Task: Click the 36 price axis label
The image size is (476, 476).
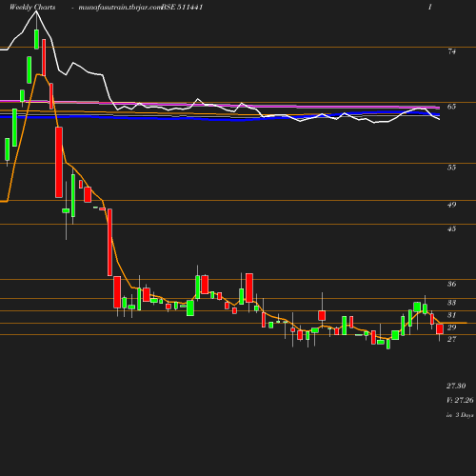Action: (451, 284)
